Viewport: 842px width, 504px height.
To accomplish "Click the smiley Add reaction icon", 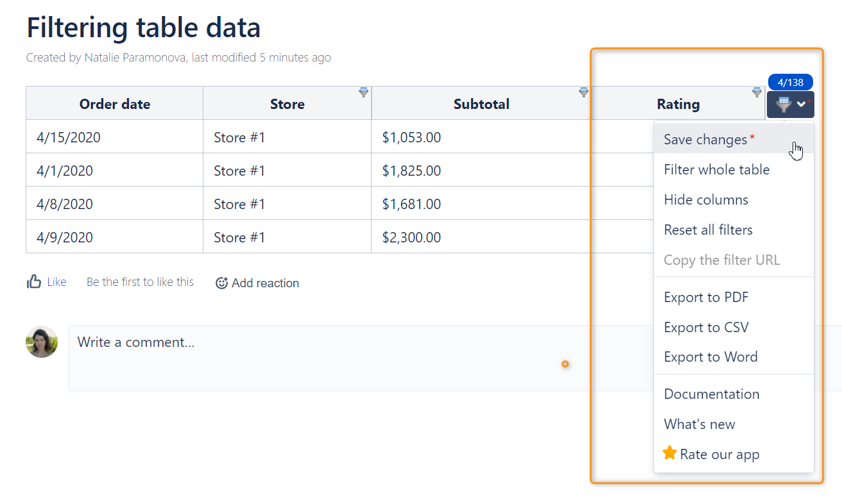I will point(221,283).
